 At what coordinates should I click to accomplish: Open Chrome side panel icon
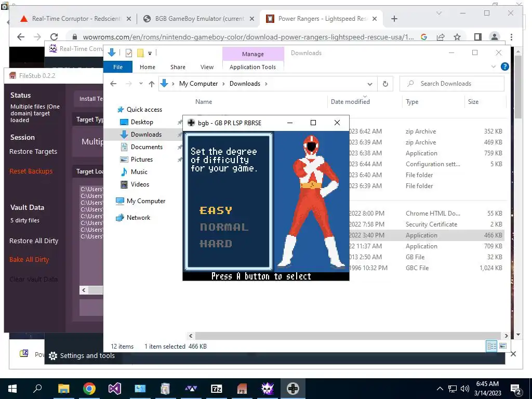(x=478, y=37)
